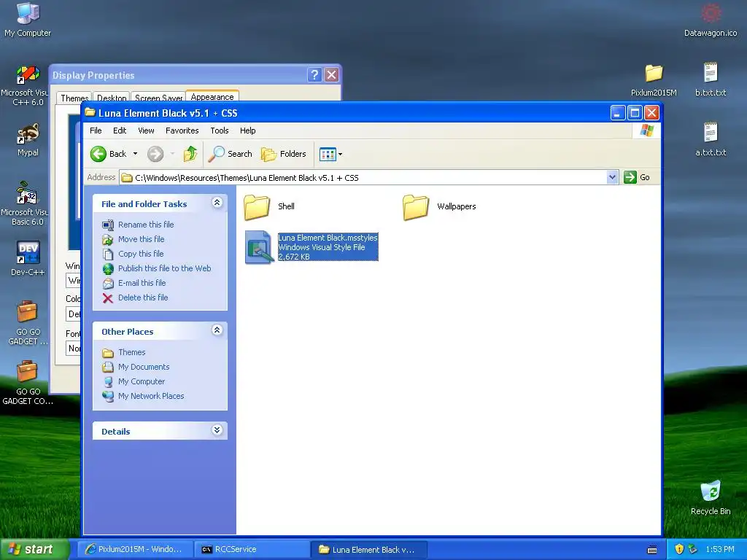Open the Themes link in Other Places
Screen dimensions: 747x560
pyautogui.click(x=132, y=352)
